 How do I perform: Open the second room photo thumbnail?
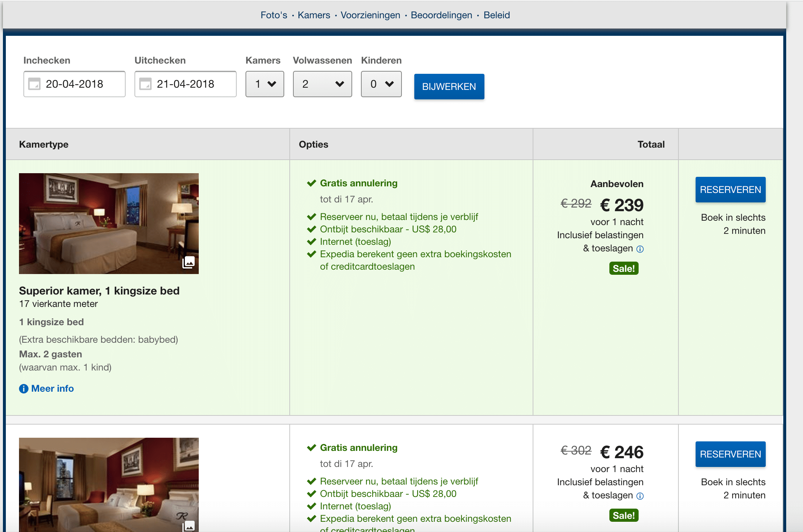(x=109, y=484)
